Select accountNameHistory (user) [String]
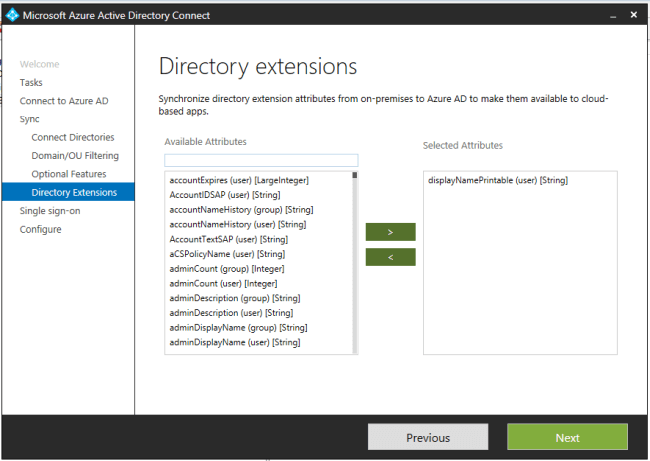 pyautogui.click(x=238, y=224)
